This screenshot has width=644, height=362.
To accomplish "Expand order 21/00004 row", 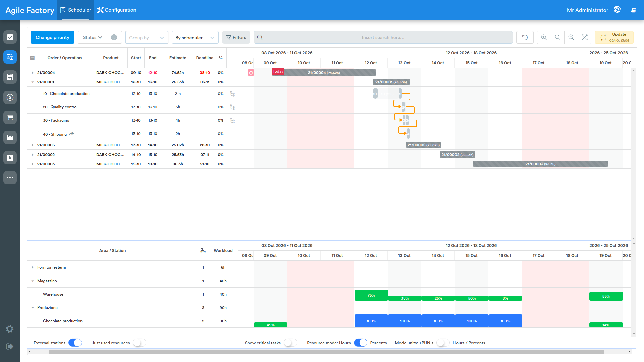I will tap(33, 73).
